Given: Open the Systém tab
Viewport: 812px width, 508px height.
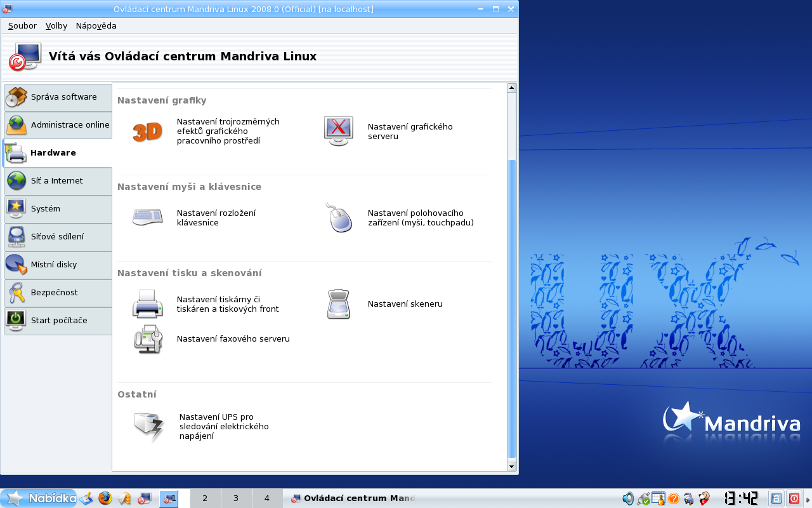Looking at the screenshot, I should (x=58, y=209).
